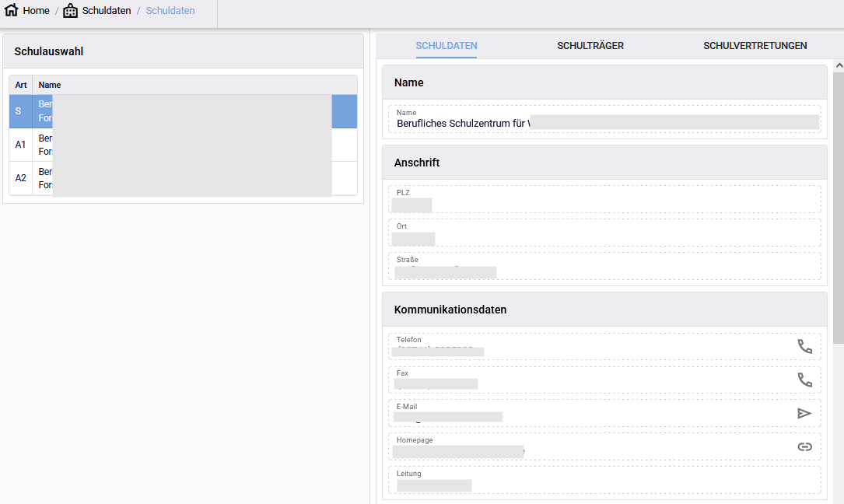Select the Schuldaten tab
This screenshot has height=504, width=844.
point(447,46)
